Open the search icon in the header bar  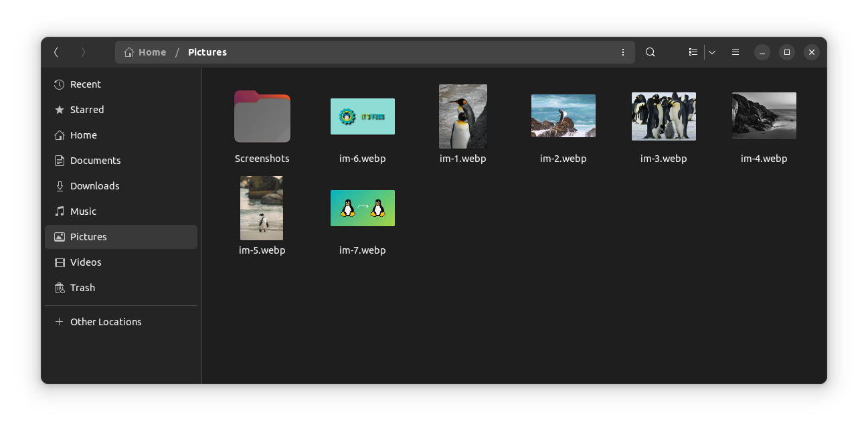650,52
